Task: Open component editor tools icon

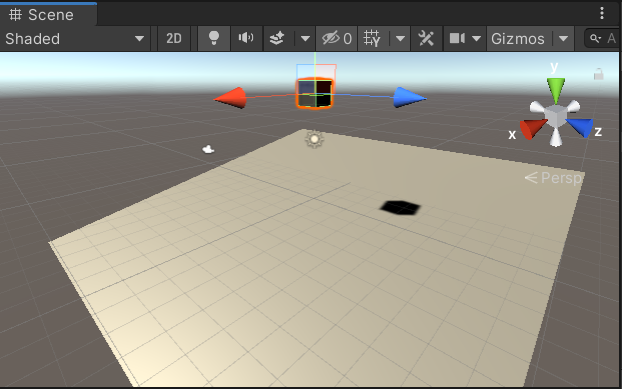Action: point(426,39)
